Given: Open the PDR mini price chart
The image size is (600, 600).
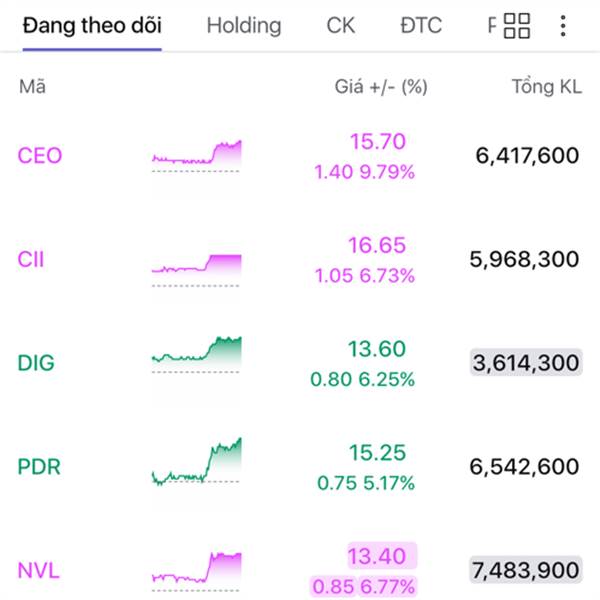Looking at the screenshot, I should 196,462.
